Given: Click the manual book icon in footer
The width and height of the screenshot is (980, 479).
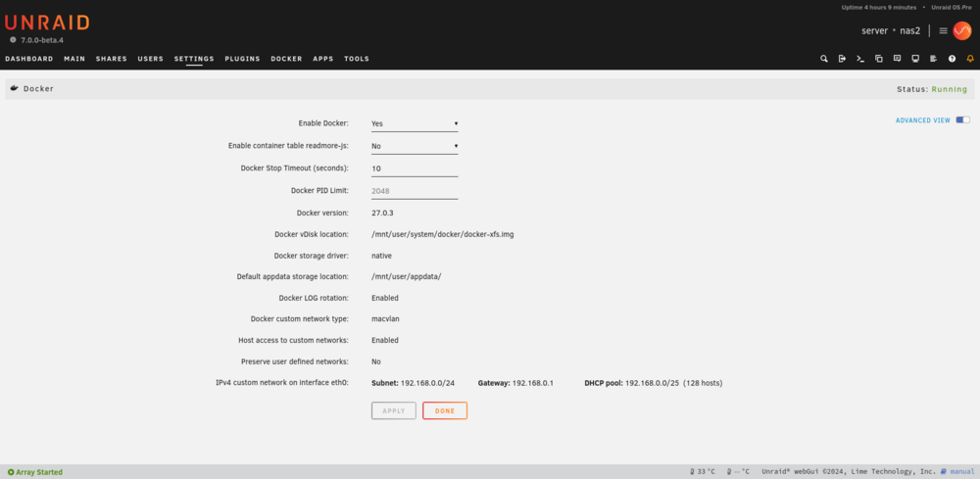Looking at the screenshot, I should pyautogui.click(x=945, y=471).
